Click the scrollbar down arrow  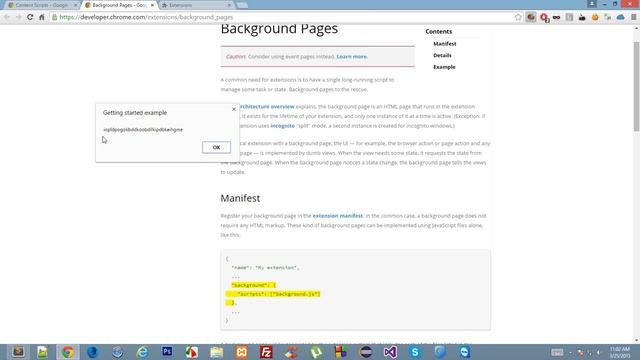coord(636,340)
